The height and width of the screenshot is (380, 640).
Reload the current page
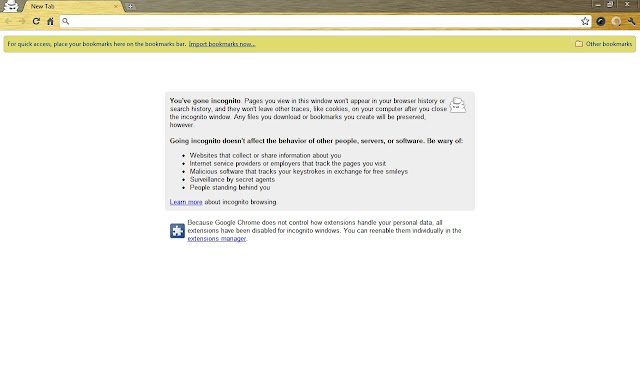tap(36, 21)
